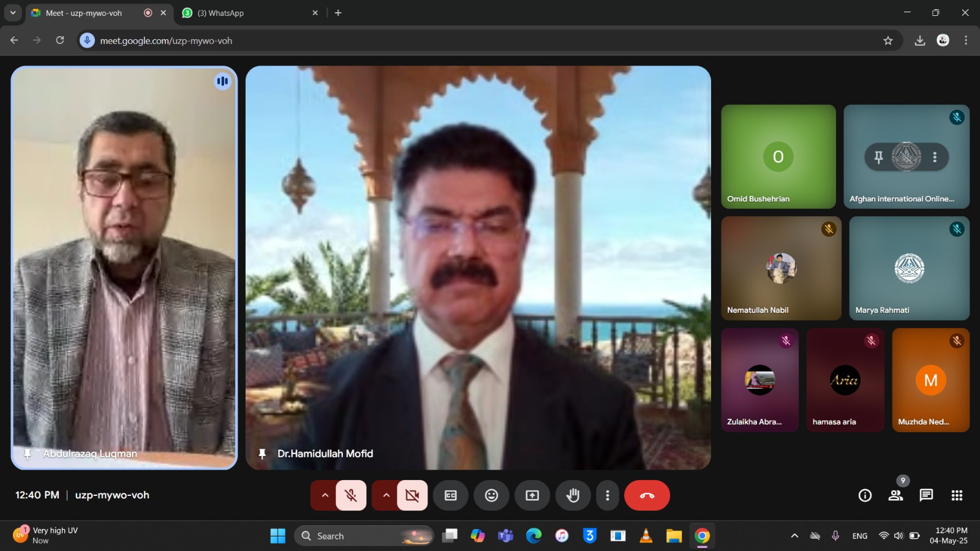Select Zulaikha Abra... participant tile
This screenshot has height=551, width=980.
coord(759,380)
